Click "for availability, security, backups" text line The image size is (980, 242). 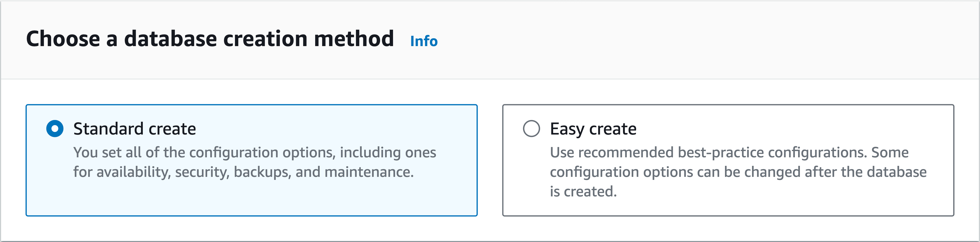click(243, 172)
